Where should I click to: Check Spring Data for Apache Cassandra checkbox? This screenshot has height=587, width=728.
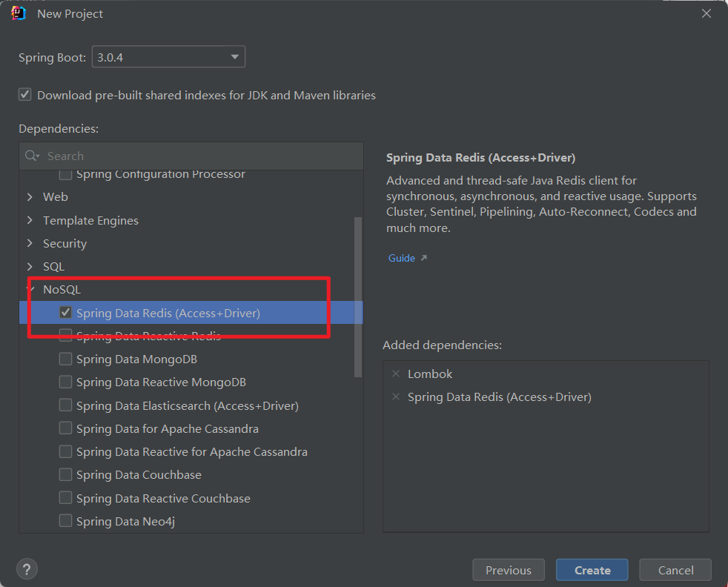(x=65, y=428)
